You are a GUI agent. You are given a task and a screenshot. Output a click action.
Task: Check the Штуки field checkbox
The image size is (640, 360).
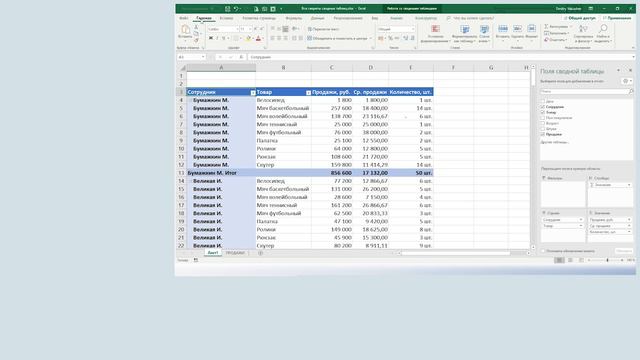543,129
